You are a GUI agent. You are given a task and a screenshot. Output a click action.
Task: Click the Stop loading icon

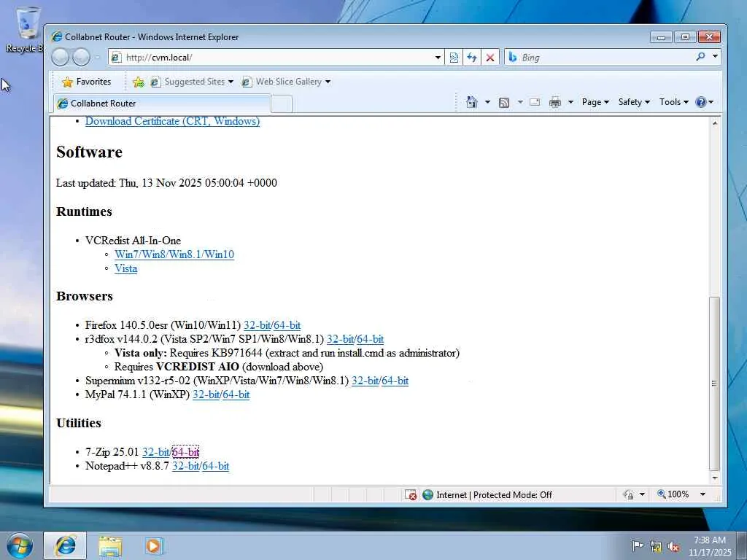click(x=489, y=58)
